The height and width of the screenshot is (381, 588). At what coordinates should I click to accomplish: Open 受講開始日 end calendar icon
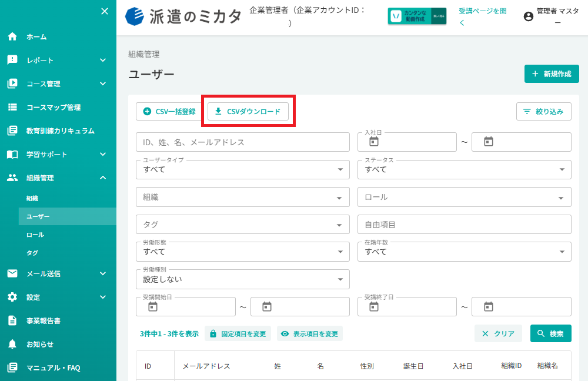(x=266, y=307)
